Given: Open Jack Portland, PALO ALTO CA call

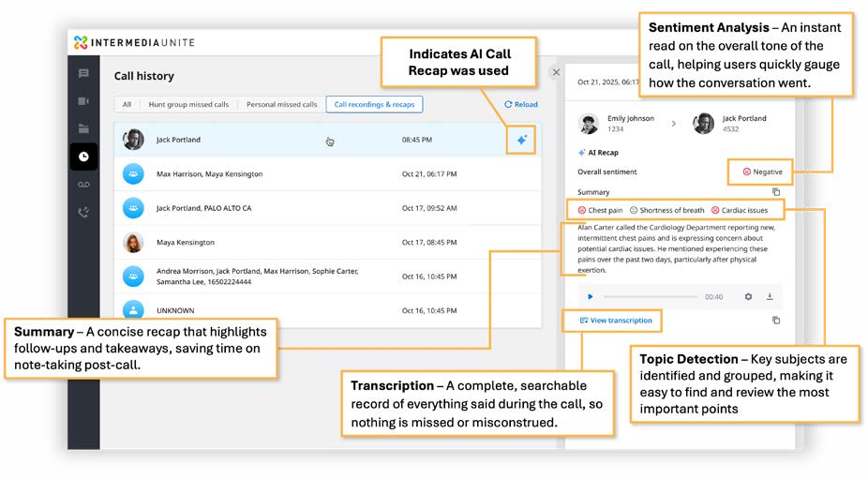Looking at the screenshot, I should pos(328,208).
